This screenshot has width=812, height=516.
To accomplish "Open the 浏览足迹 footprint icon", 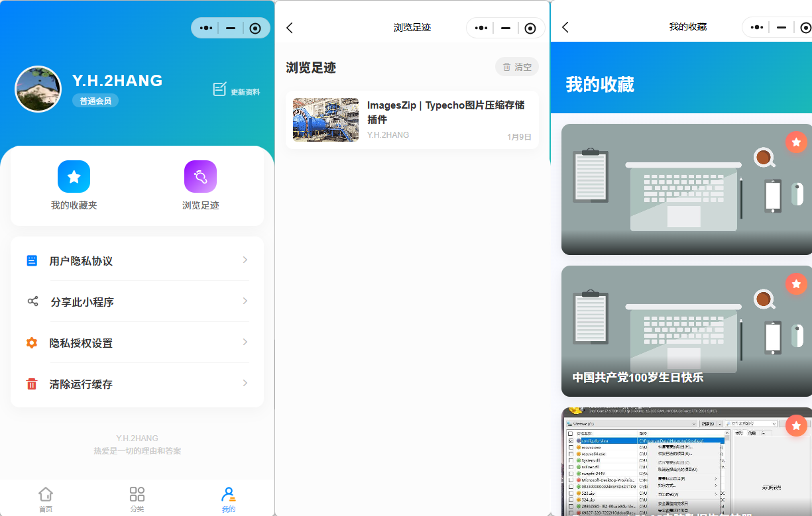I will pyautogui.click(x=200, y=176).
